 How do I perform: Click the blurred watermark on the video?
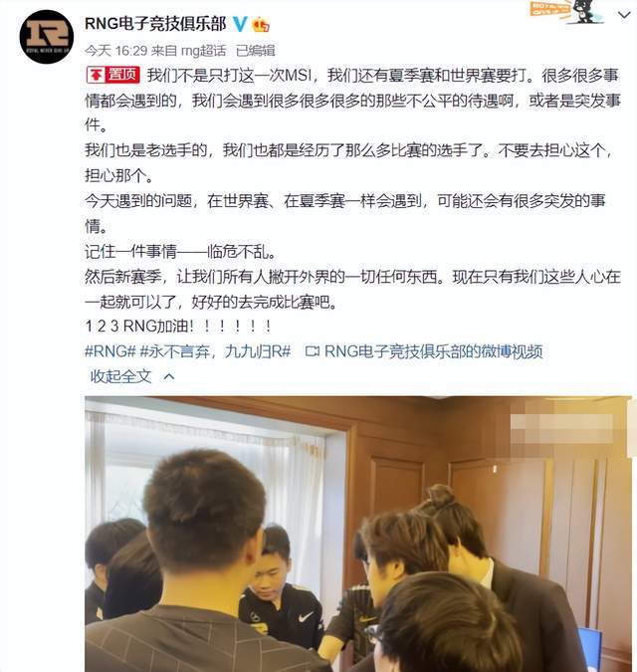pos(561,428)
